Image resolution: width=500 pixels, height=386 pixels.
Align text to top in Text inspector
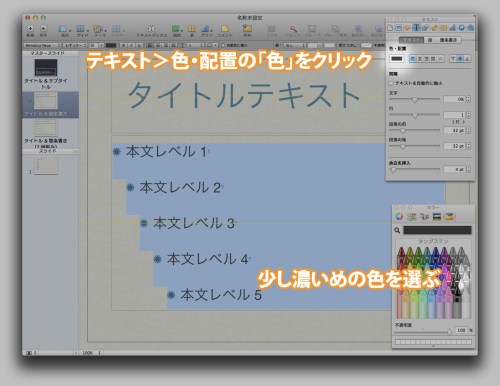pyautogui.click(x=453, y=59)
